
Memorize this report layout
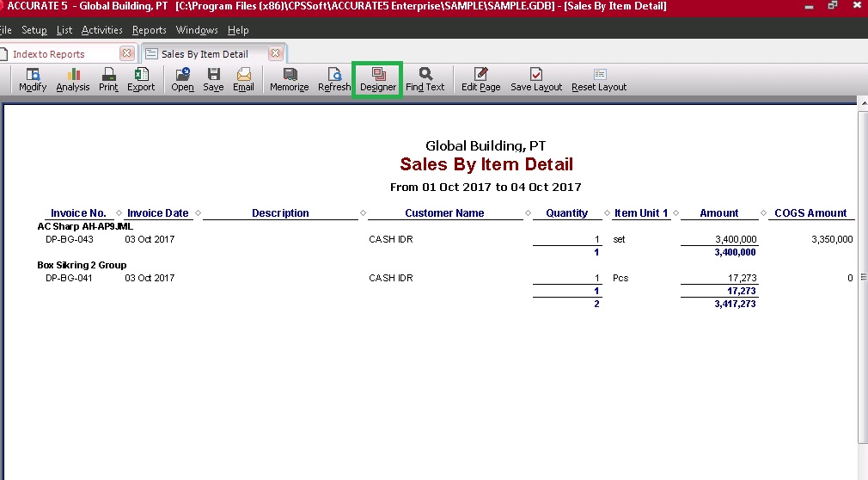point(289,80)
